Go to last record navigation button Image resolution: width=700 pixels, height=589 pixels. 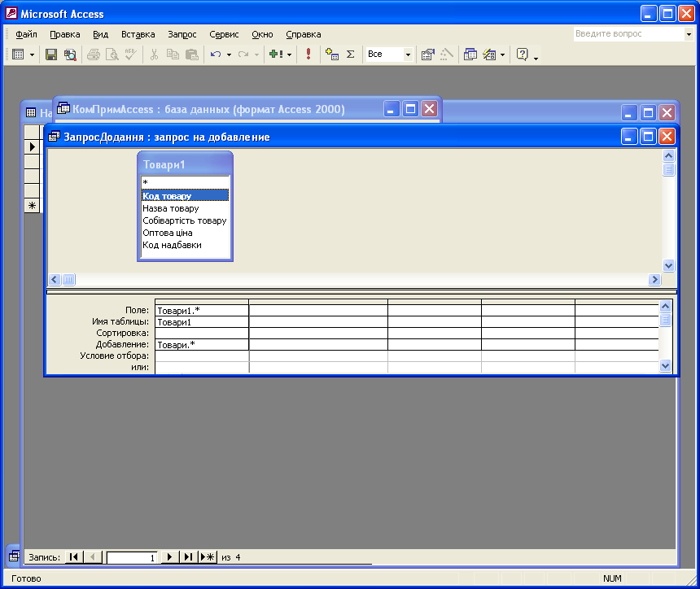188,557
